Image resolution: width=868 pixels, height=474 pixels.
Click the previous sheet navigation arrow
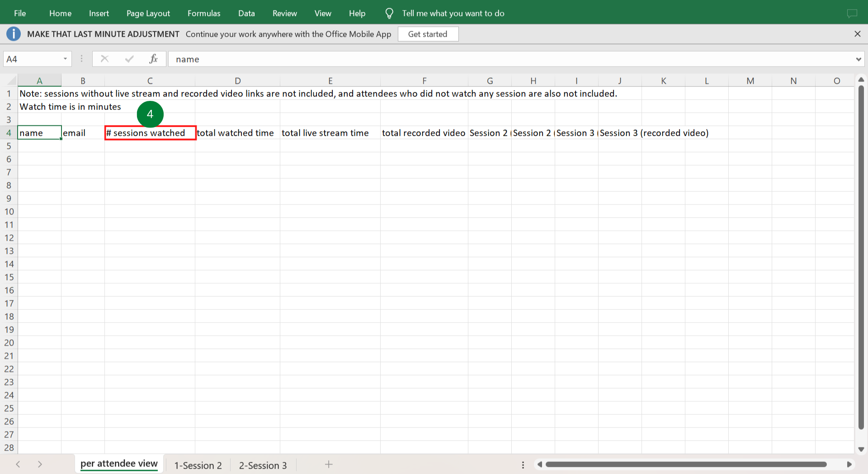point(18,465)
